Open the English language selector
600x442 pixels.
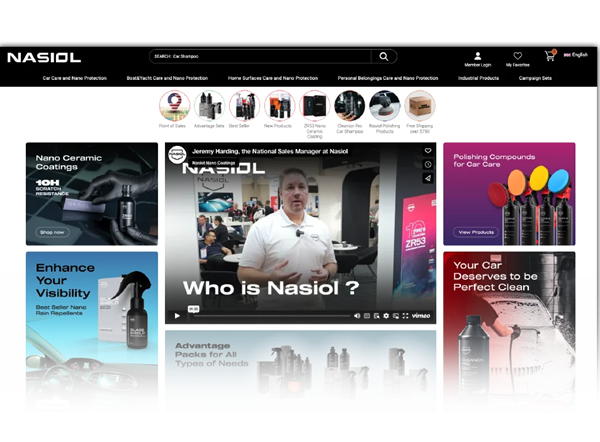(x=576, y=55)
